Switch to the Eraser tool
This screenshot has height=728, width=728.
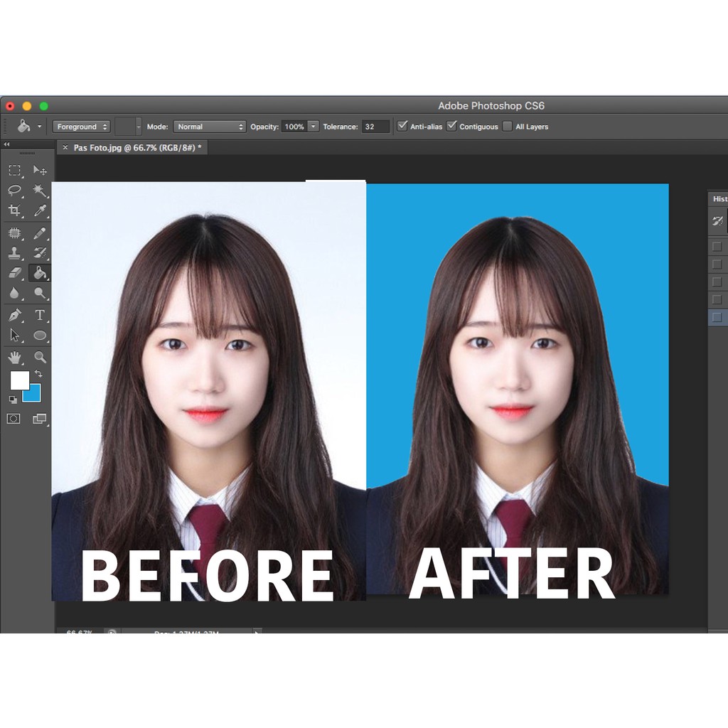[x=16, y=272]
